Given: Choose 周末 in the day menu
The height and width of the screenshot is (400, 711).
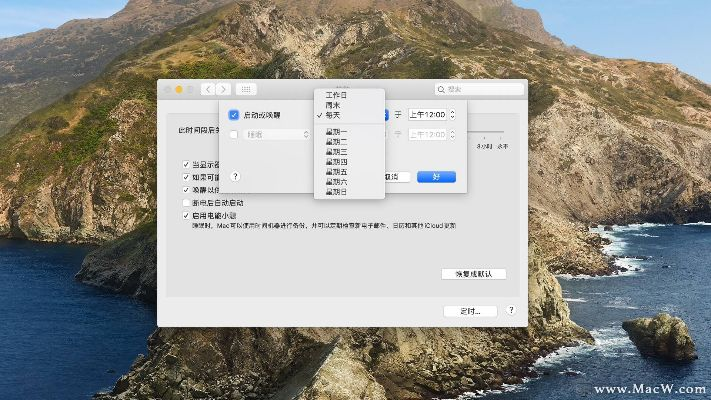Looking at the screenshot, I should point(332,105).
